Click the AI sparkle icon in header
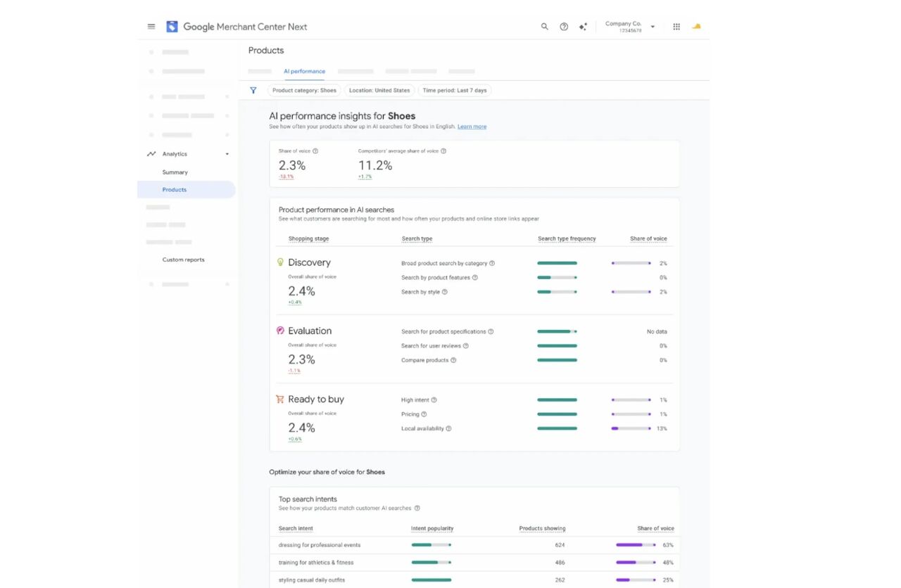Viewport: 901px width, 588px height. pyautogui.click(x=583, y=27)
